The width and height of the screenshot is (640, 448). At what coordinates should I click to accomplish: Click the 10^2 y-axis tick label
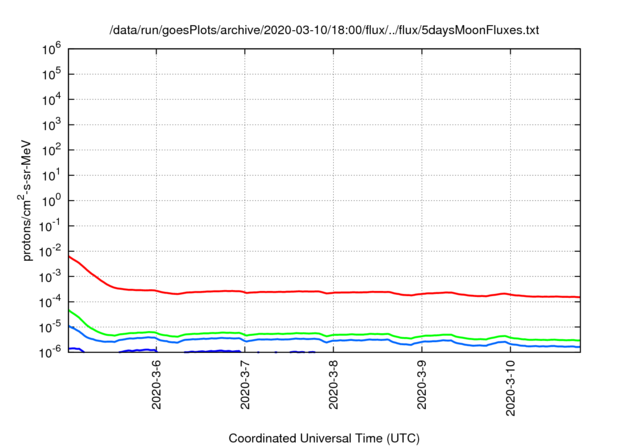51,150
